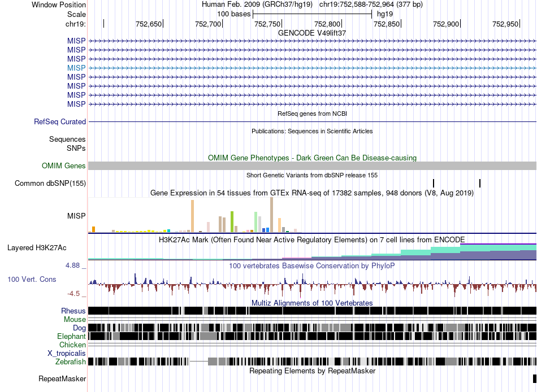Viewport: 537px width, 392px height.
Task: Open the OMIM Genes track label
Action: click(x=64, y=165)
